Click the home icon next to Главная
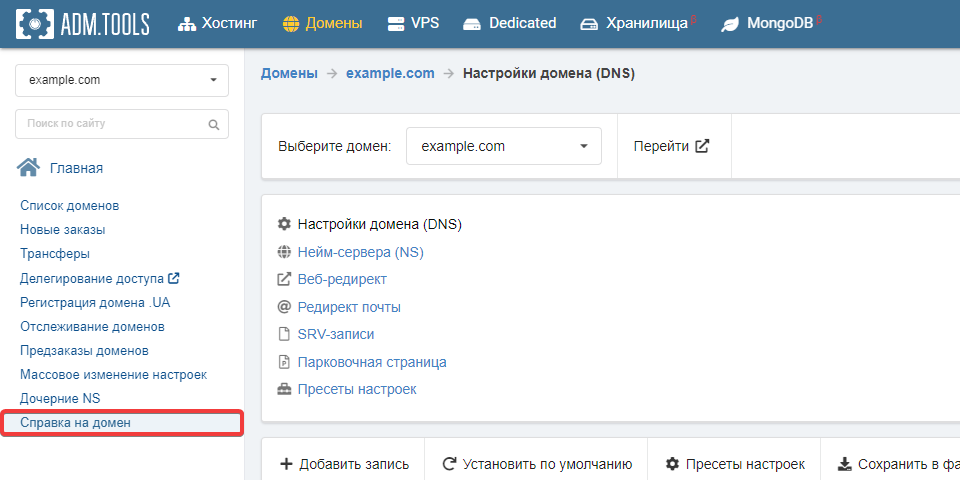The width and height of the screenshot is (960, 480). pyautogui.click(x=29, y=167)
